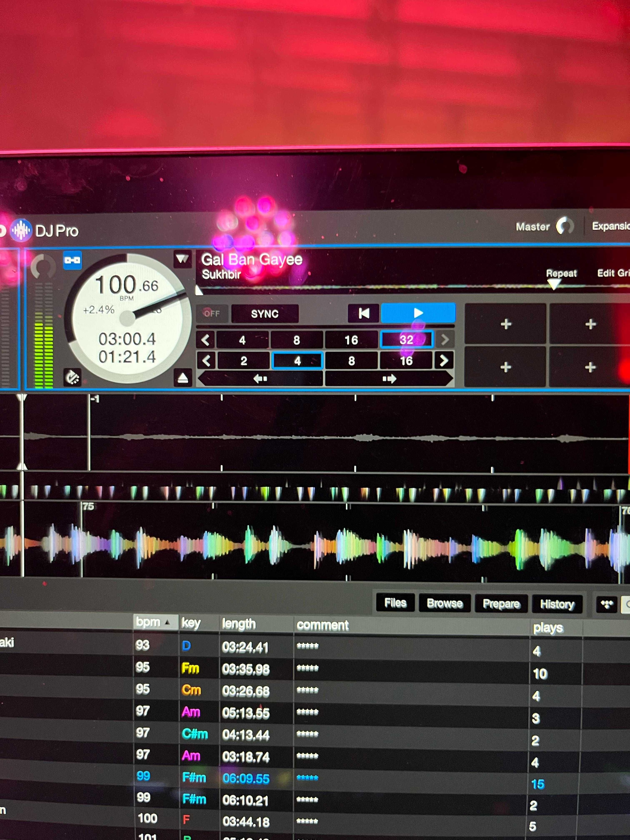Select the Cm track with length 03:26.68
The width and height of the screenshot is (630, 840).
(x=315, y=691)
